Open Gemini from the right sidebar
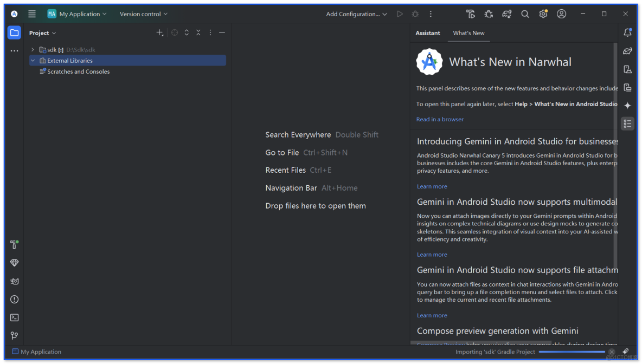Image resolution: width=642 pixels, height=364 pixels. pos(627,106)
